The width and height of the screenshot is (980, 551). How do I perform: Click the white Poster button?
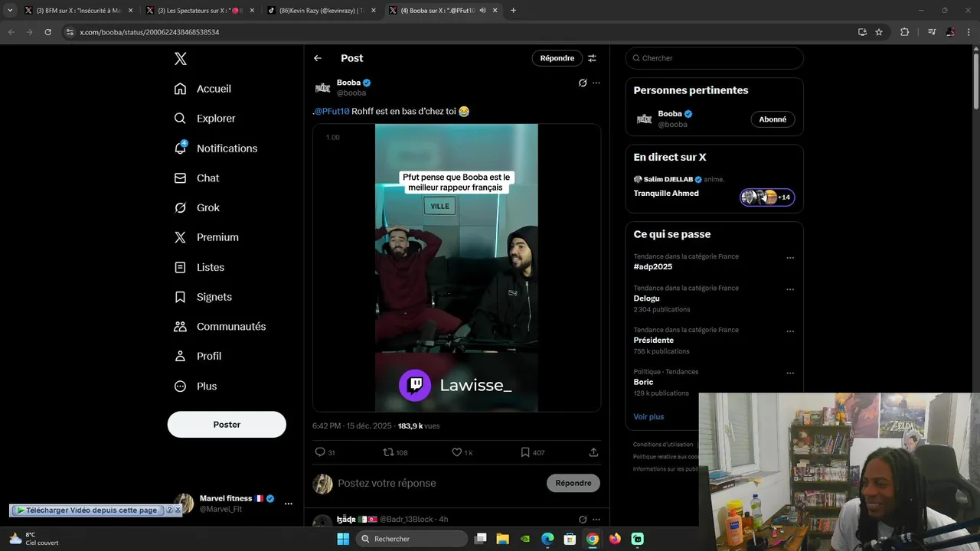[x=227, y=425]
